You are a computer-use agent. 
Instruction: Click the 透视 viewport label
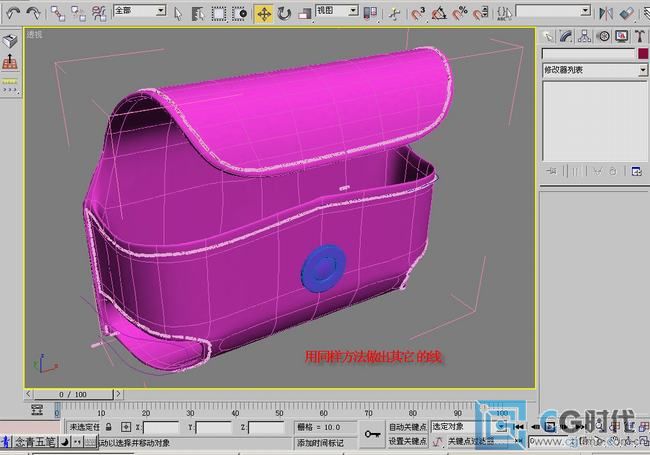tap(35, 35)
